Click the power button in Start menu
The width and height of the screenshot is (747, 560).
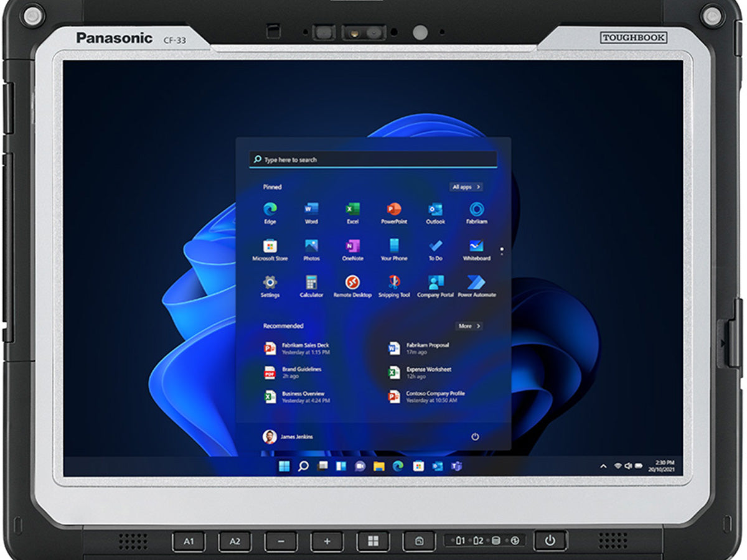[x=475, y=437]
